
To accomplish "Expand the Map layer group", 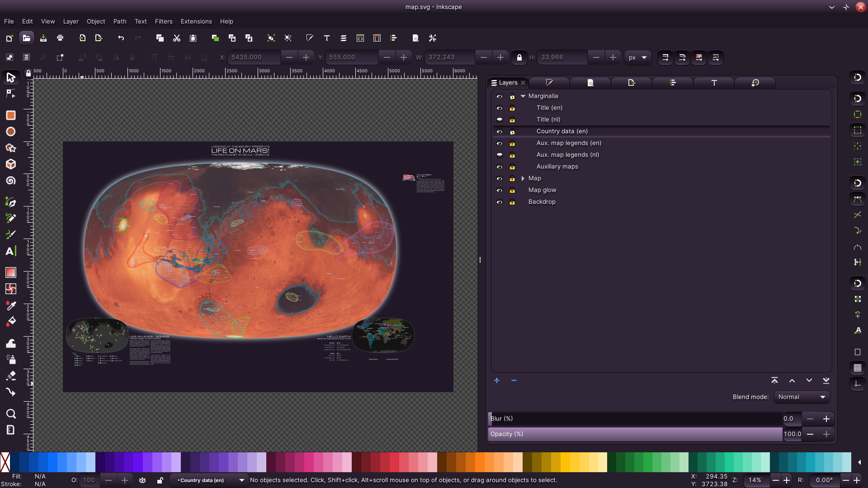I will 523,178.
